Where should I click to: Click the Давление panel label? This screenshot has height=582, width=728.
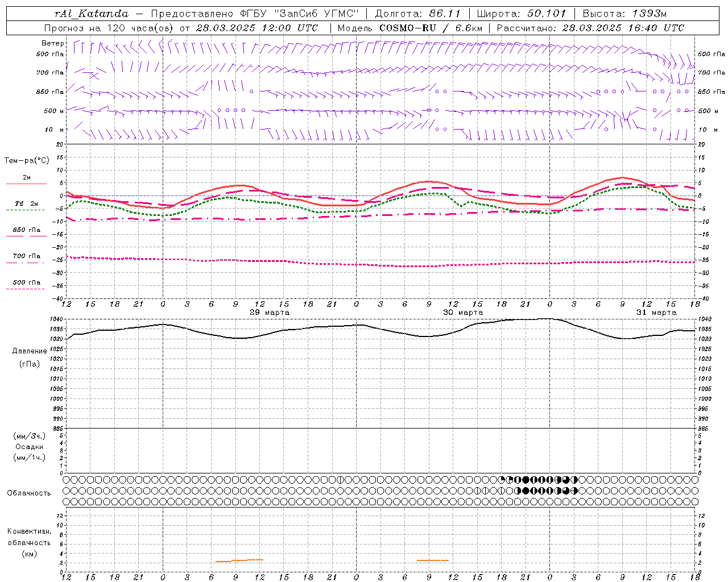(30, 351)
